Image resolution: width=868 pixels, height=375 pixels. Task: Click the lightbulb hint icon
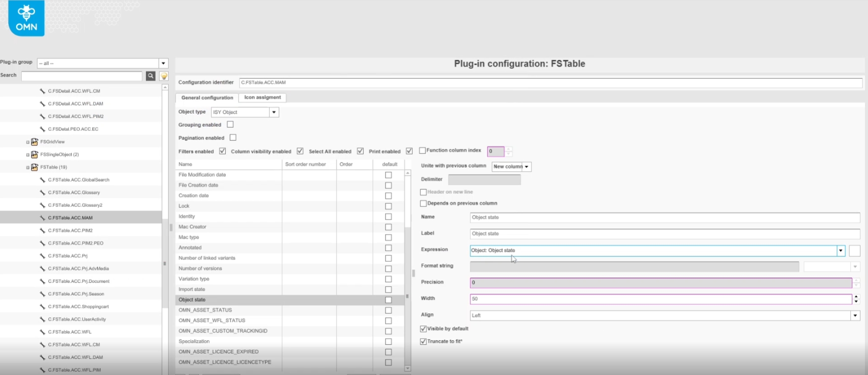pyautogui.click(x=164, y=76)
